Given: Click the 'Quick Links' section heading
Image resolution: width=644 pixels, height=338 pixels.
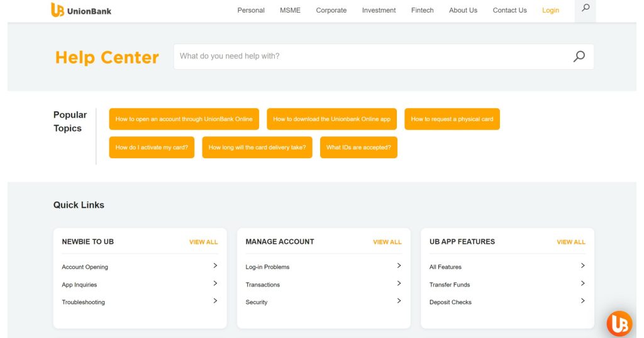Looking at the screenshot, I should coord(79,205).
